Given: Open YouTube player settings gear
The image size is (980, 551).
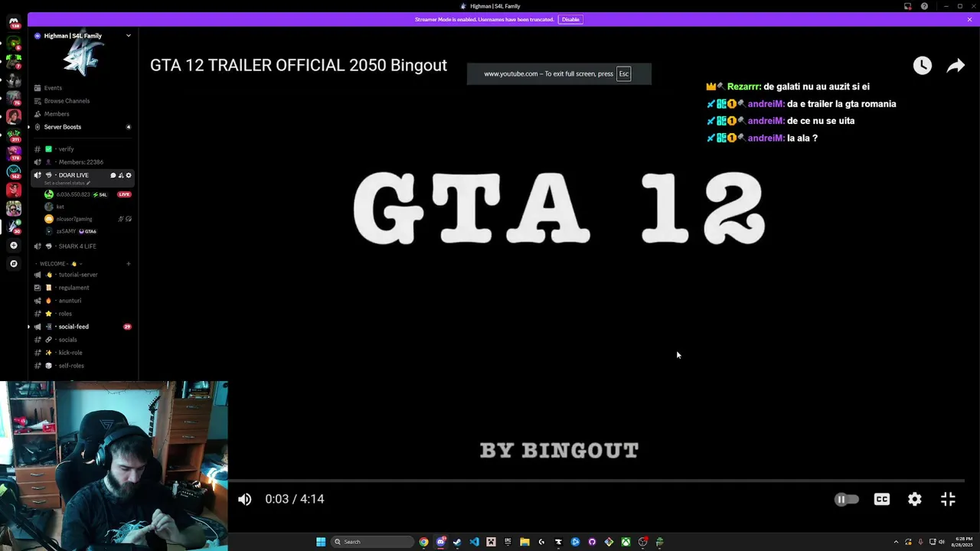Looking at the screenshot, I should point(915,499).
